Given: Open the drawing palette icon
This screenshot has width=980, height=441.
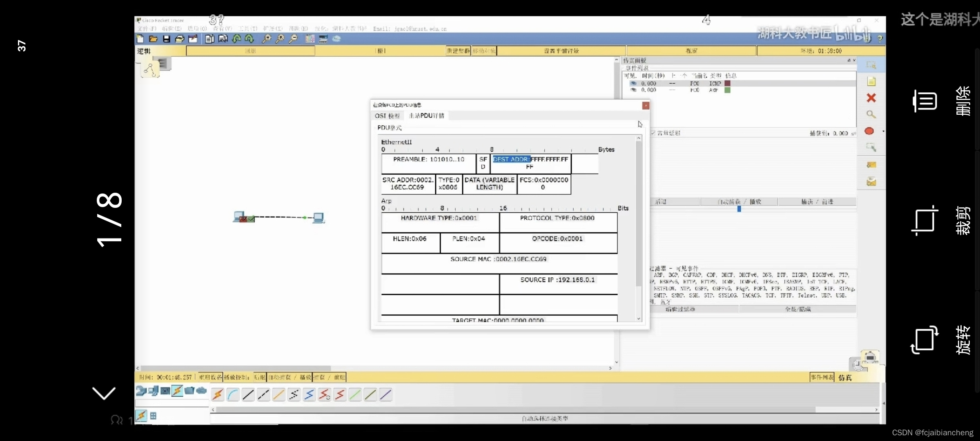Looking at the screenshot, I should [x=310, y=39].
